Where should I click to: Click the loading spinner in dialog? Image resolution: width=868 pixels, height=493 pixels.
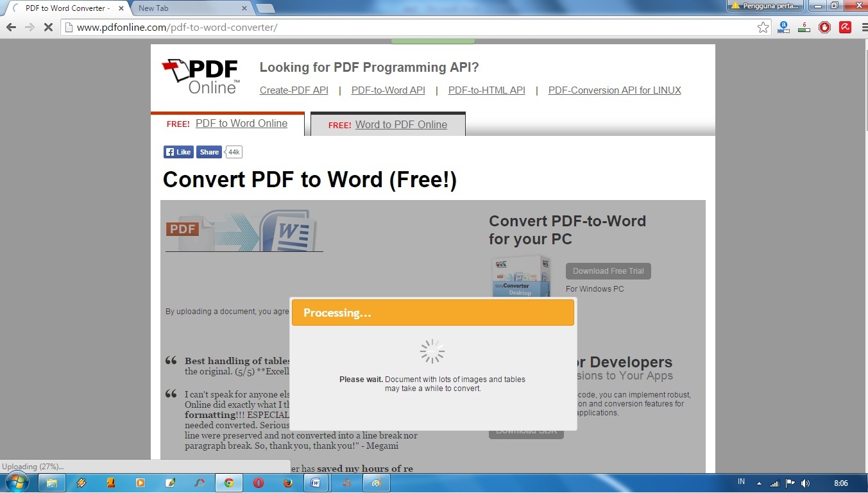point(432,351)
